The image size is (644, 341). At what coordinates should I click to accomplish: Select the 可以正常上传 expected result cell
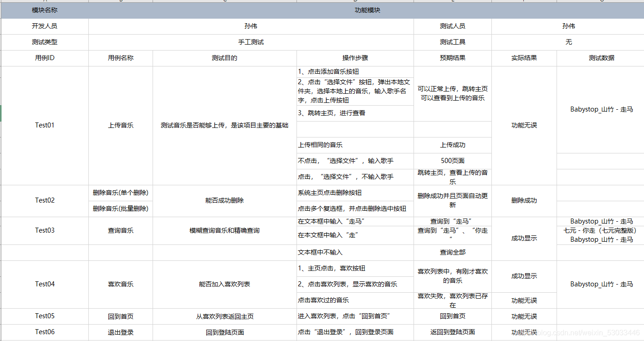tap(453, 94)
